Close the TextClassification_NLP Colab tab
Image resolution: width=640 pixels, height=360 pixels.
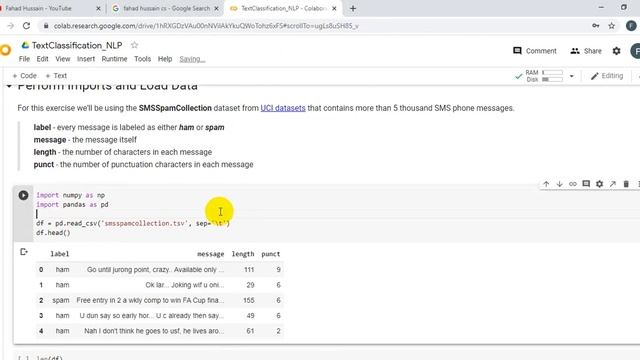click(334, 8)
